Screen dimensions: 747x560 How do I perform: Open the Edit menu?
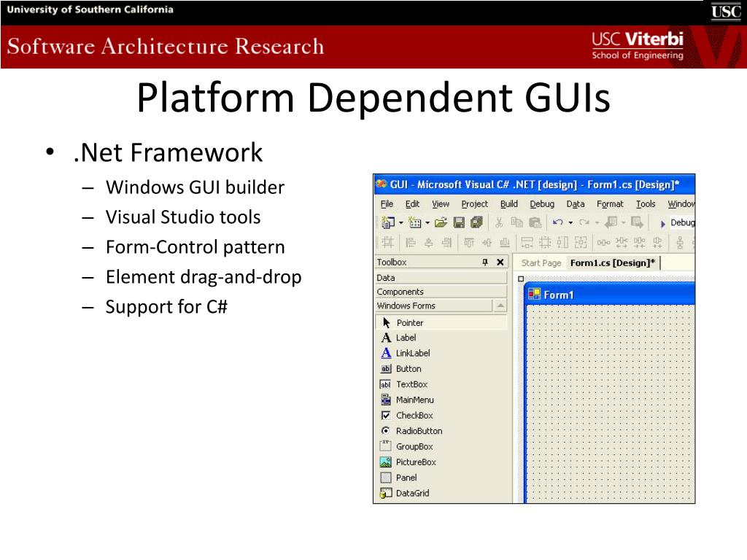pos(413,204)
